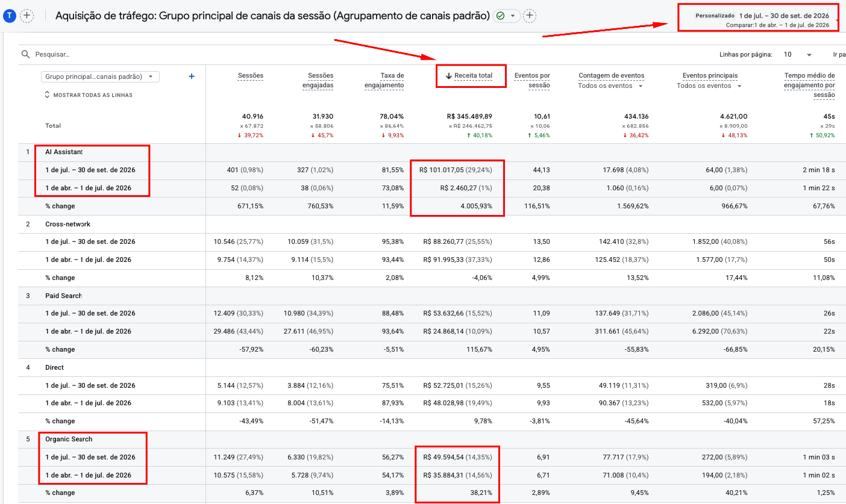
Task: Click the magnifier search icon
Action: [26, 54]
